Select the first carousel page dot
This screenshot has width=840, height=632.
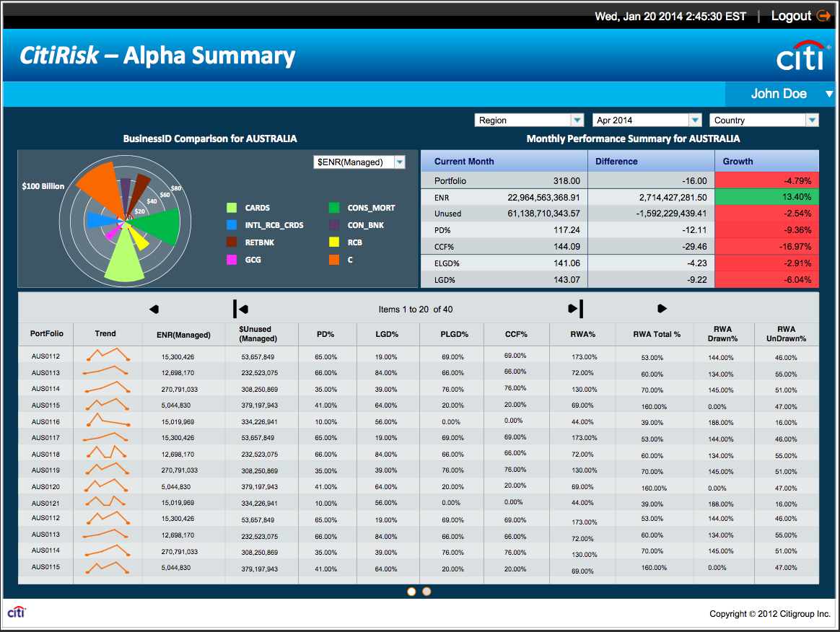tap(411, 592)
